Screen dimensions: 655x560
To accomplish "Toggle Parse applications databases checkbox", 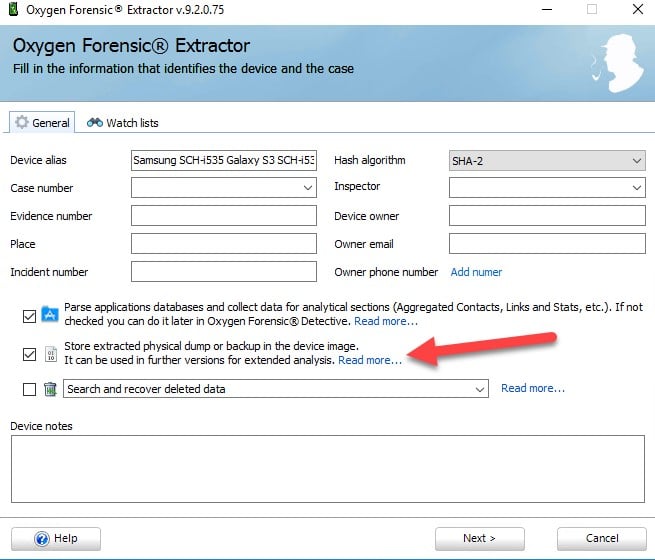I will click(x=29, y=316).
